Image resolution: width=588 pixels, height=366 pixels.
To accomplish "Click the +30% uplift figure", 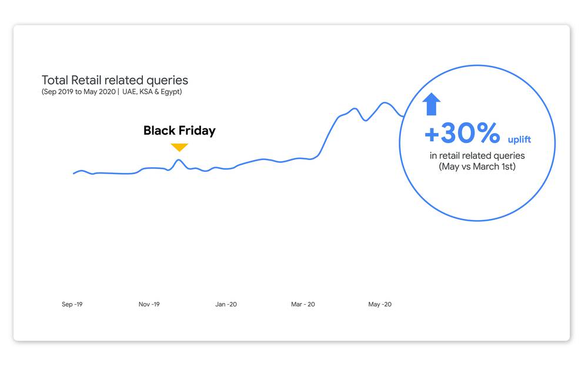I will point(462,133).
